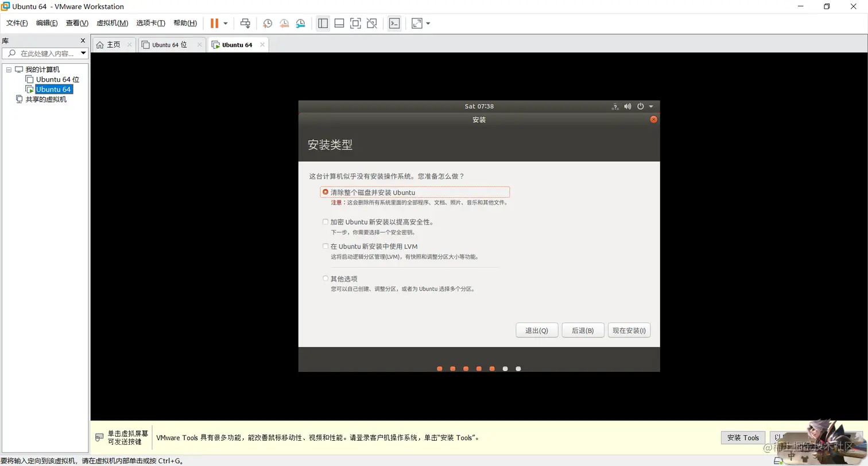This screenshot has width=868, height=466.
Task: Click the 后退(B) button
Action: click(x=583, y=330)
